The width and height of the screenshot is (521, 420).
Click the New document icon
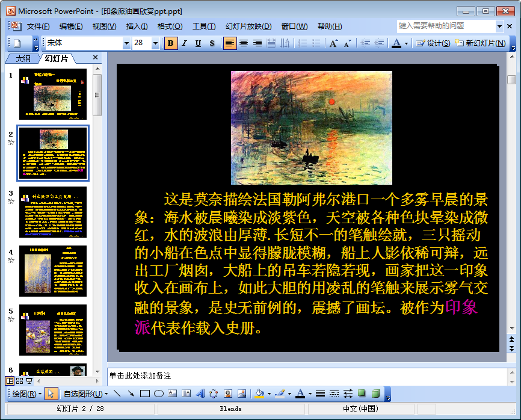click(17, 43)
